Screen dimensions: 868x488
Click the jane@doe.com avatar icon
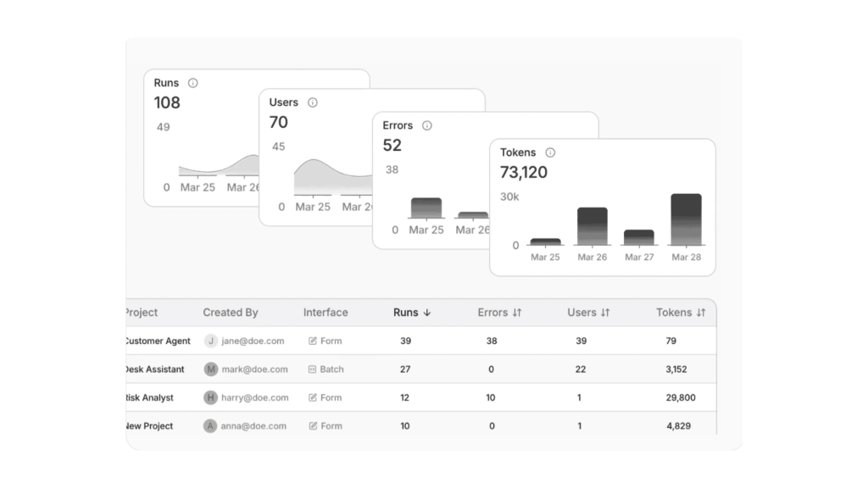pos(211,341)
